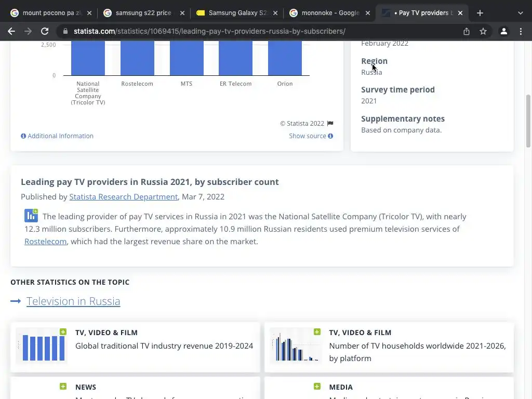
Task: Close the Pay TV providers tab
Action: pyautogui.click(x=460, y=13)
